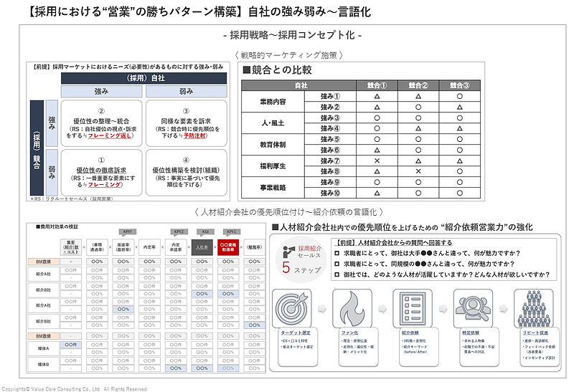Viewport: 574px width, 392px height.
Task: Click the (離職率) column header
Action: [255, 247]
